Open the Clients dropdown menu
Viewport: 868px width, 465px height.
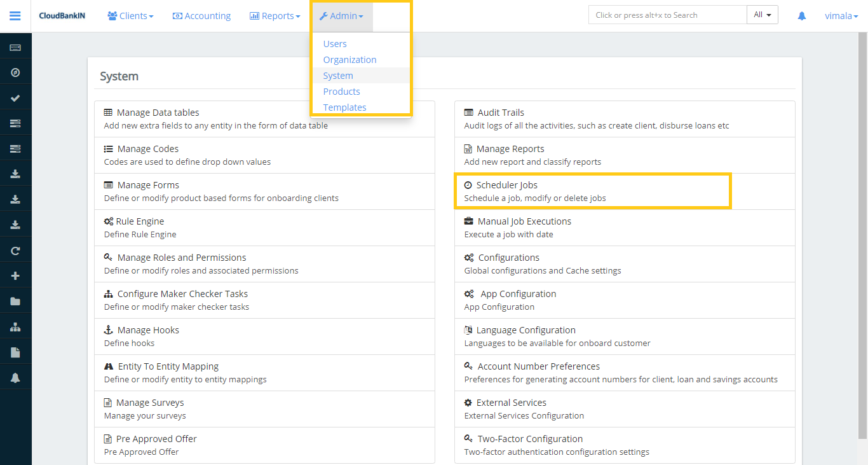[130, 16]
